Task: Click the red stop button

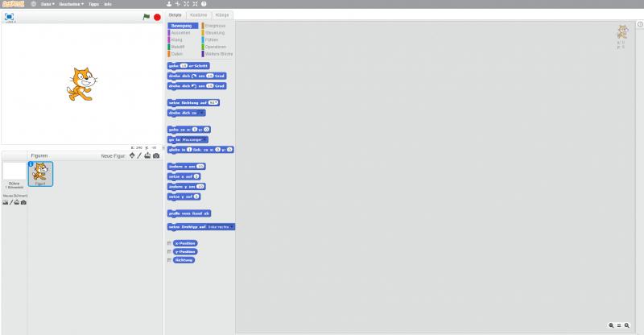Action: 157,17
